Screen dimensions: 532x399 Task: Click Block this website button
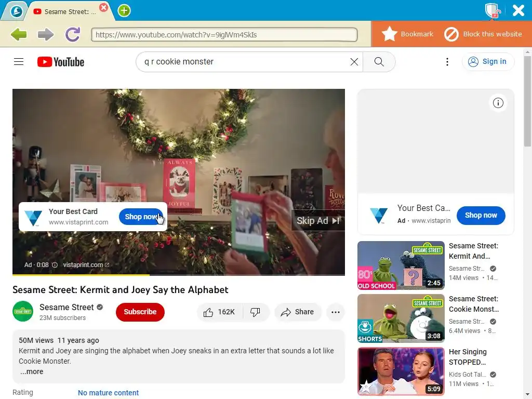[x=483, y=34]
